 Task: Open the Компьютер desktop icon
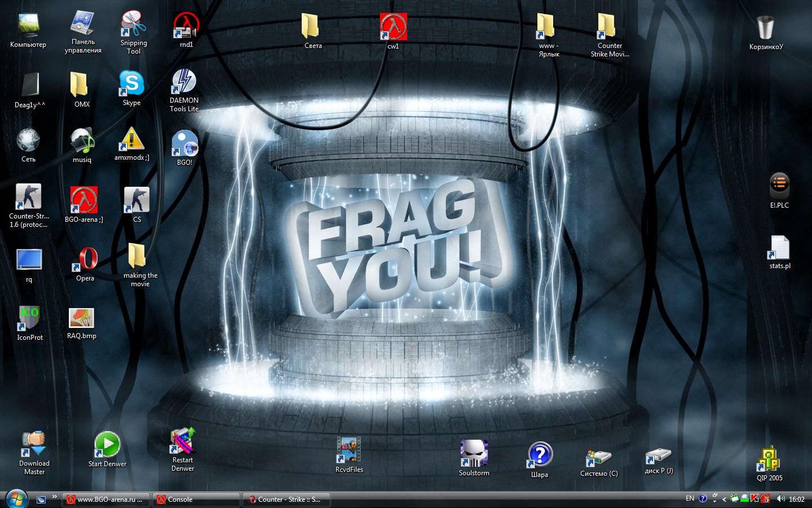[x=28, y=30]
